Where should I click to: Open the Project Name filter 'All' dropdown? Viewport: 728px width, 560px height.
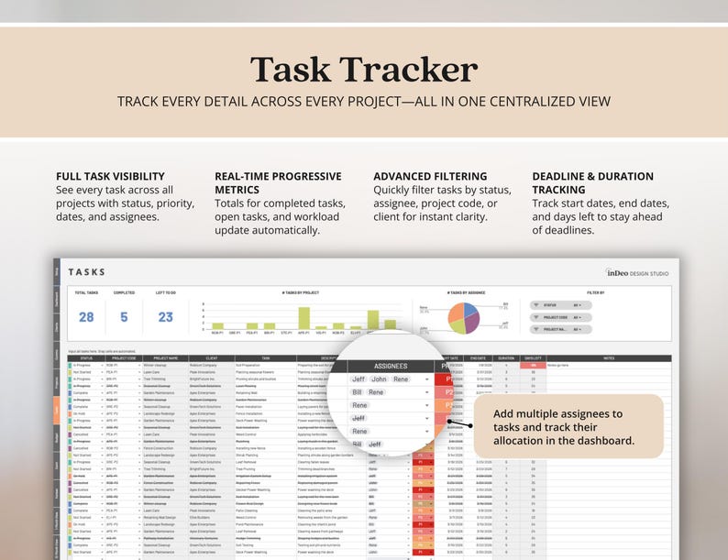(577, 329)
